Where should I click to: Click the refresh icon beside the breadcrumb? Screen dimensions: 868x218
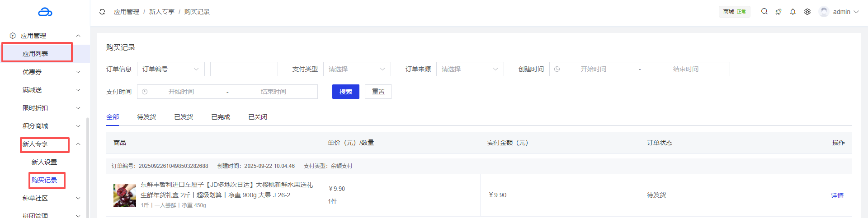tap(102, 12)
